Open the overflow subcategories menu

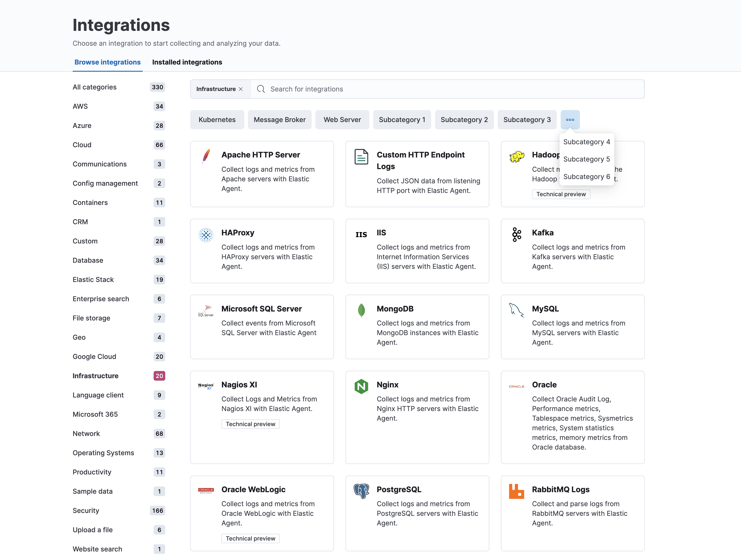(x=570, y=120)
